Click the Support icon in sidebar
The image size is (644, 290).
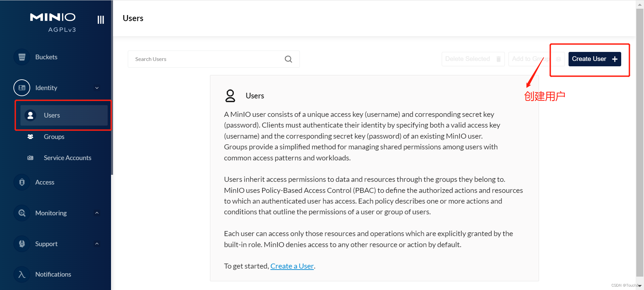pyautogui.click(x=22, y=244)
